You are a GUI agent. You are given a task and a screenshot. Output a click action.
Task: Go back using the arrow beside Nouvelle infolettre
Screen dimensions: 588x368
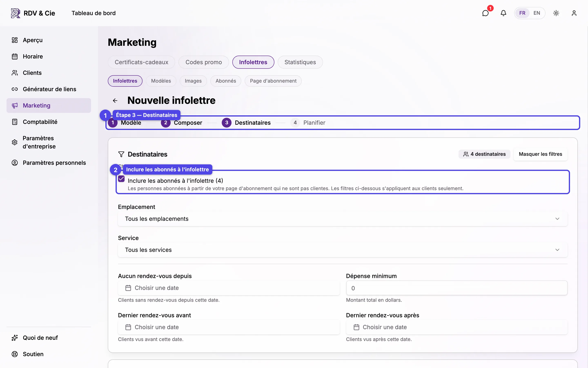(x=115, y=101)
